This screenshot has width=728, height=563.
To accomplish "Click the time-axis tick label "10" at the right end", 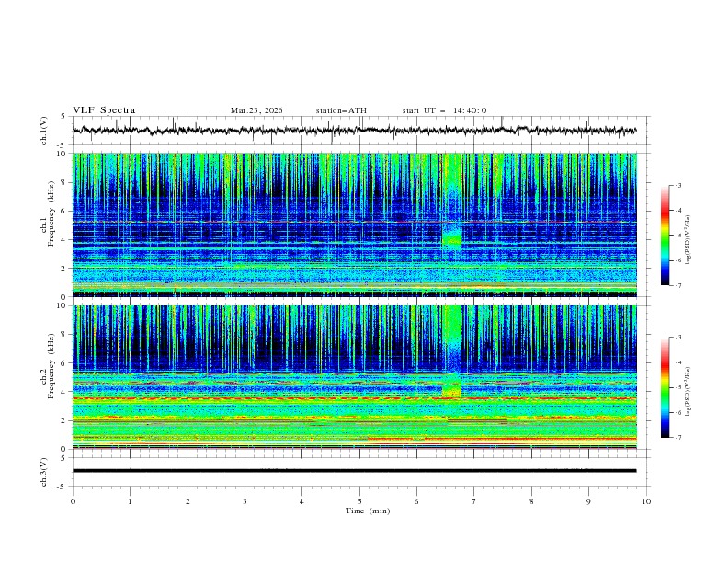I will tap(646, 501).
